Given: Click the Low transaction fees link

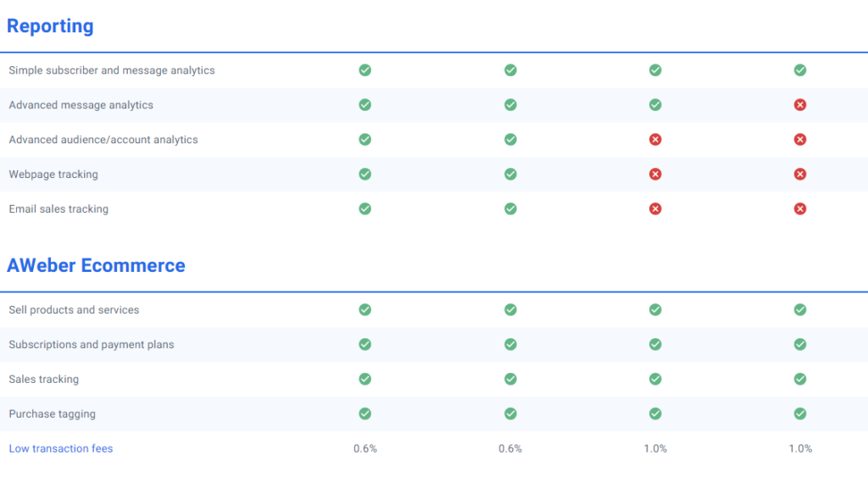Looking at the screenshot, I should click(61, 449).
